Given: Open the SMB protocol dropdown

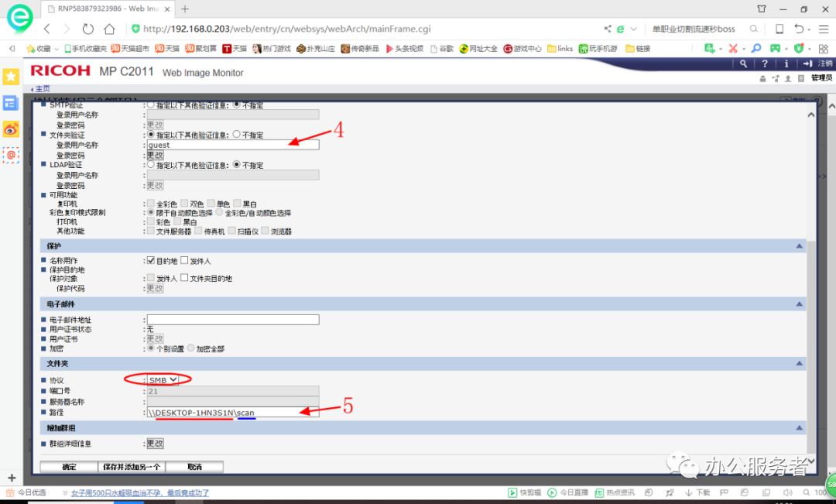Looking at the screenshot, I should click(163, 379).
